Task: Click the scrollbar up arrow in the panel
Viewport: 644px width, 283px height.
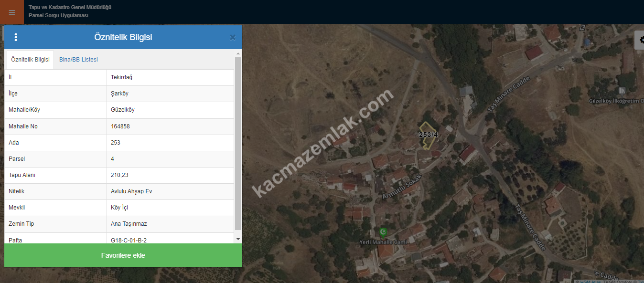Action: (x=238, y=54)
